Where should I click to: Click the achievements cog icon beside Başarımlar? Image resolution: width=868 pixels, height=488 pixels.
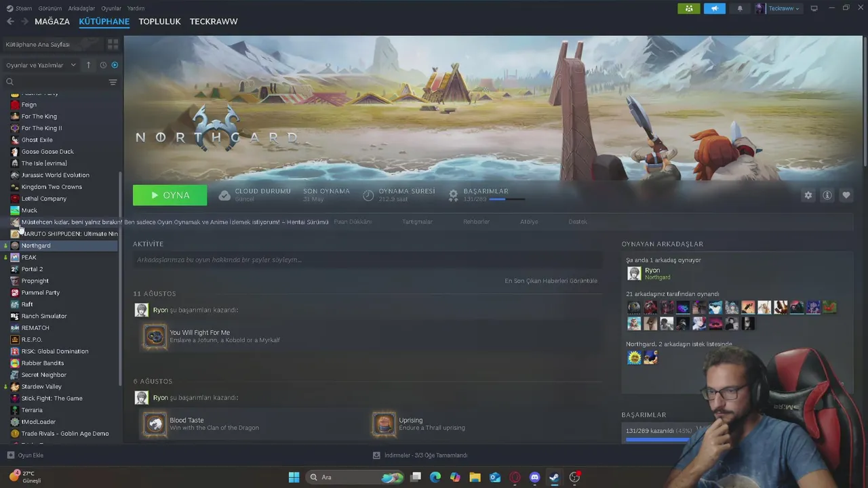454,195
